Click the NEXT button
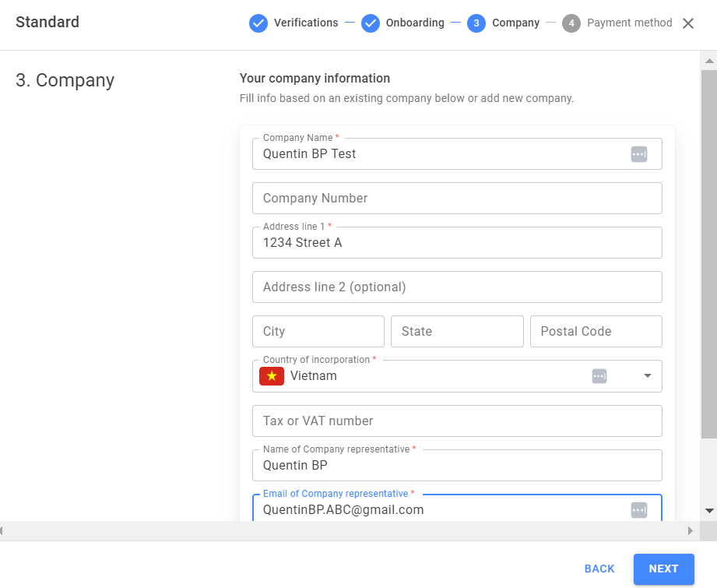 [x=664, y=569]
